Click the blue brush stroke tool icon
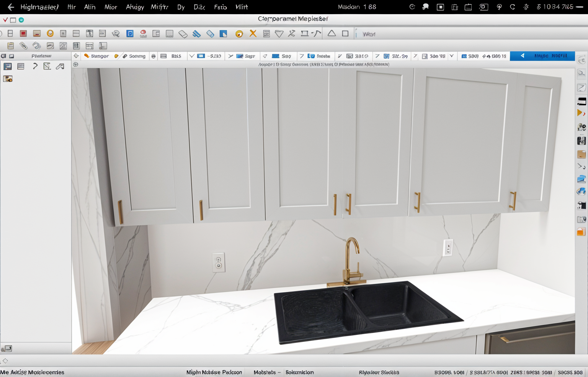Image resolution: width=588 pixels, height=377 pixels. pos(196,34)
